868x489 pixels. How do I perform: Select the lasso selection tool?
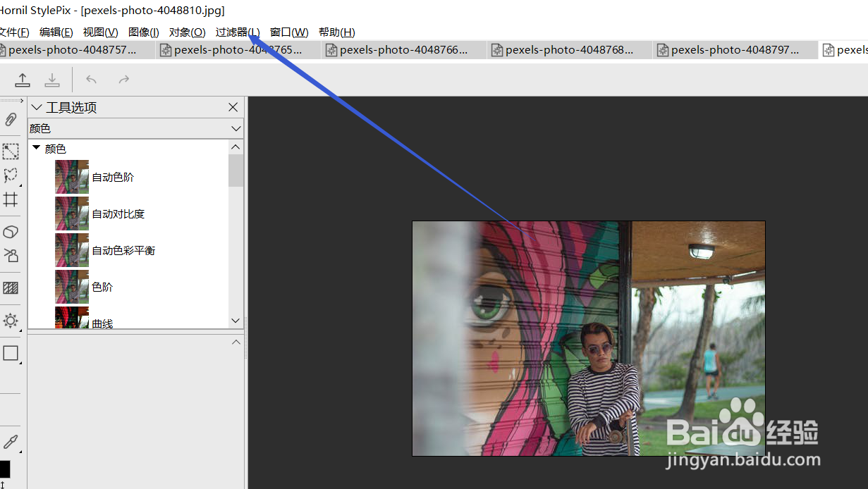coord(11,175)
